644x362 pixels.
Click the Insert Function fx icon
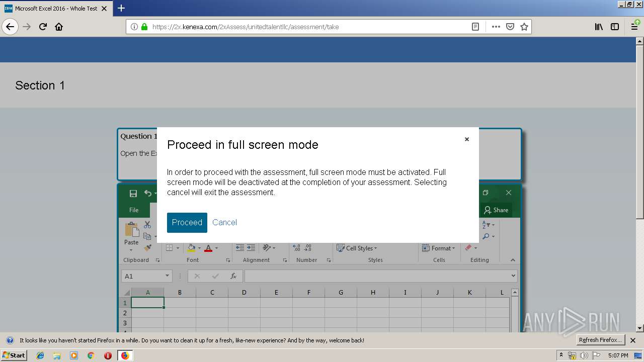point(233,276)
